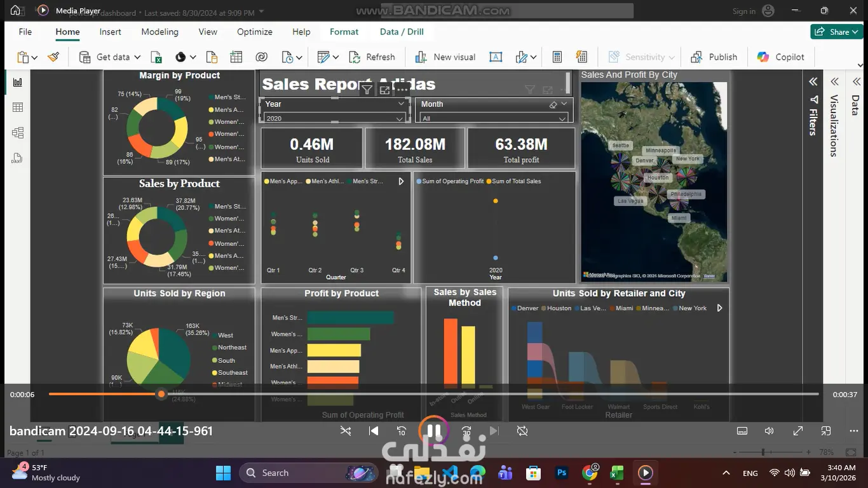This screenshot has width=868, height=488.
Task: Toggle fullscreen in Media Player
Action: click(798, 431)
